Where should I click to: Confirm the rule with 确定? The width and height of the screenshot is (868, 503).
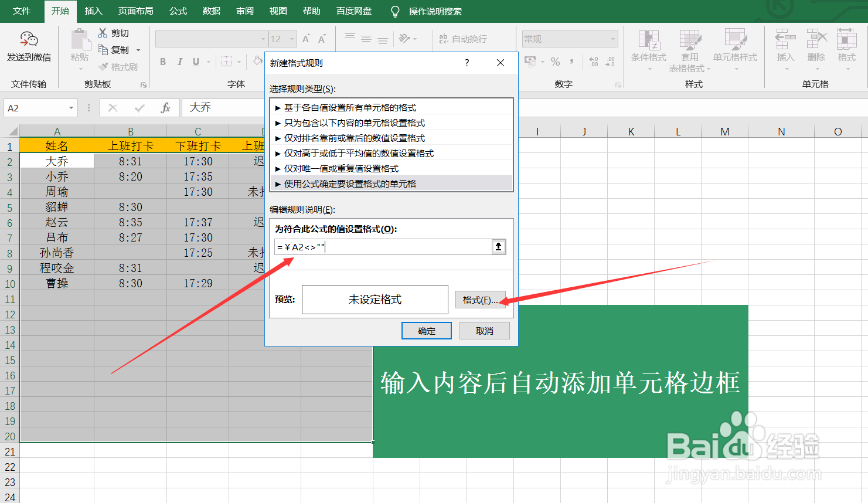426,330
